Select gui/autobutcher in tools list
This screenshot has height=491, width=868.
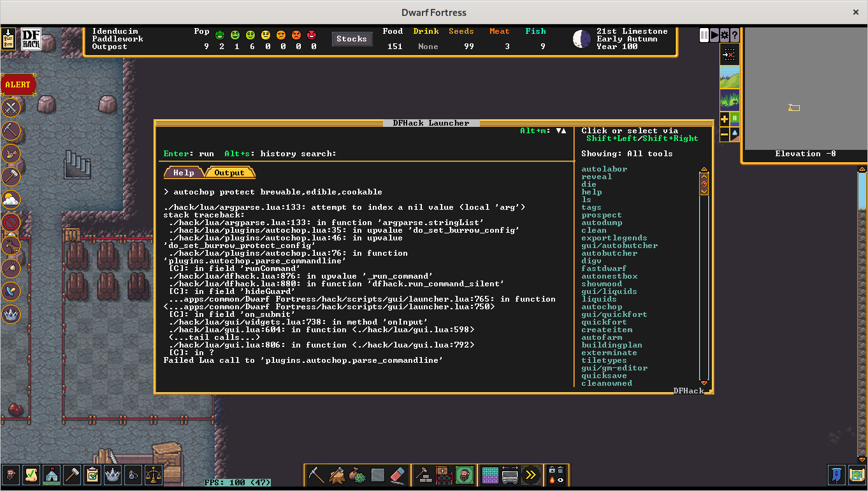619,246
